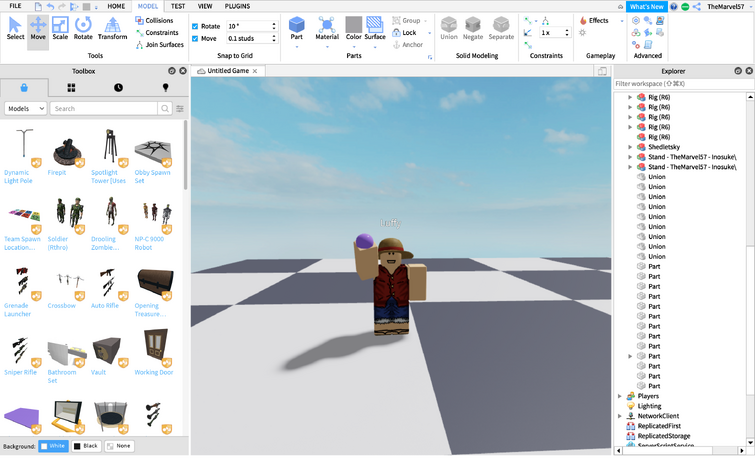Click the share icon near username
This screenshot has height=472, width=755.
[x=697, y=7]
